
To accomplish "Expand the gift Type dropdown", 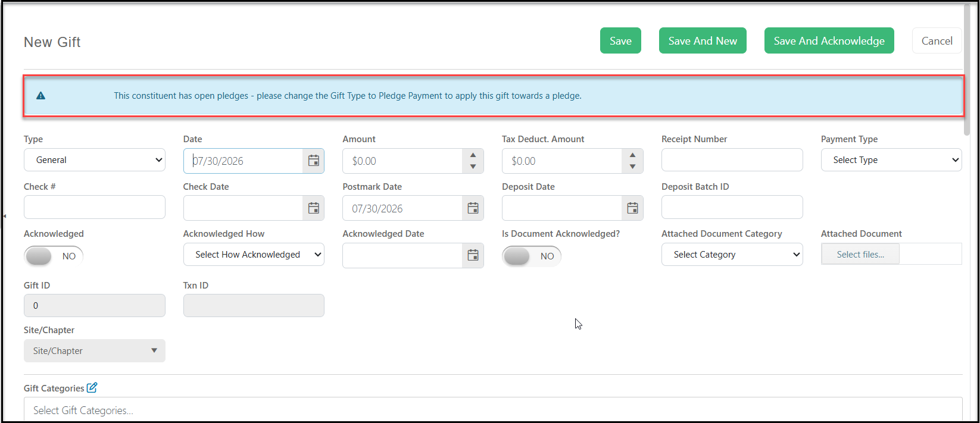I will (x=95, y=160).
